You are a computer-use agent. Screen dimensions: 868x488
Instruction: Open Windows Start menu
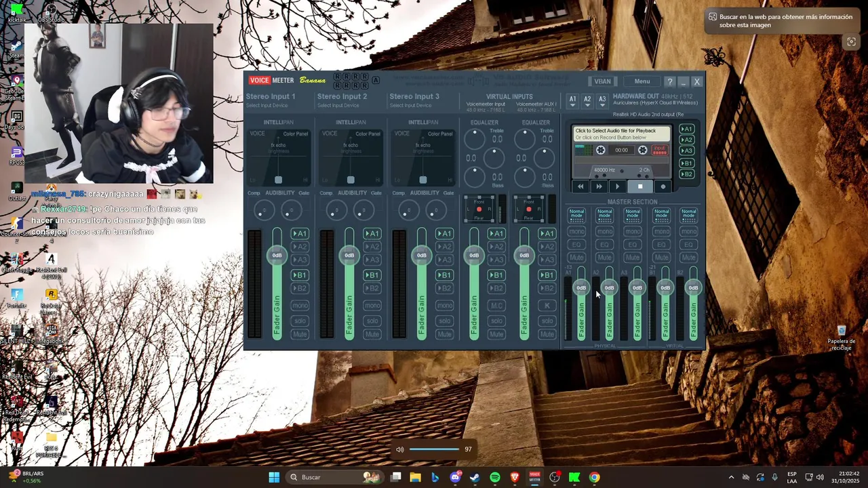tap(274, 477)
